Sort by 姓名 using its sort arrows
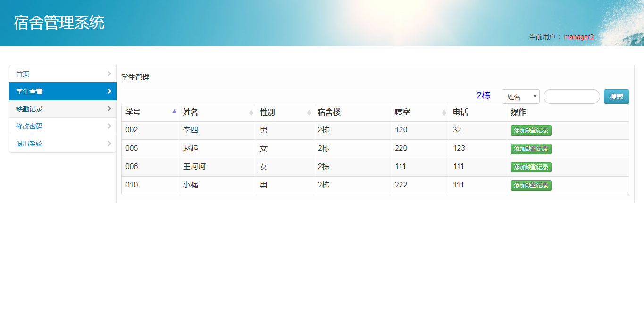 point(251,113)
